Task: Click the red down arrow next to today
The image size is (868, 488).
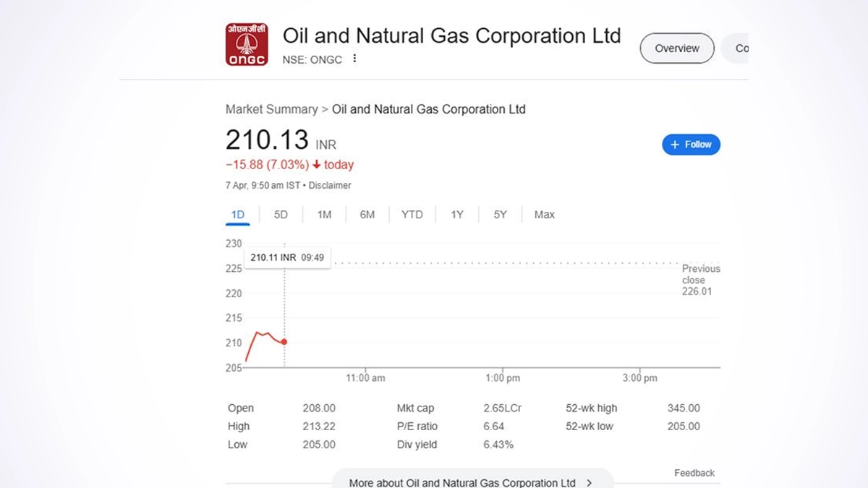Action: (x=316, y=165)
